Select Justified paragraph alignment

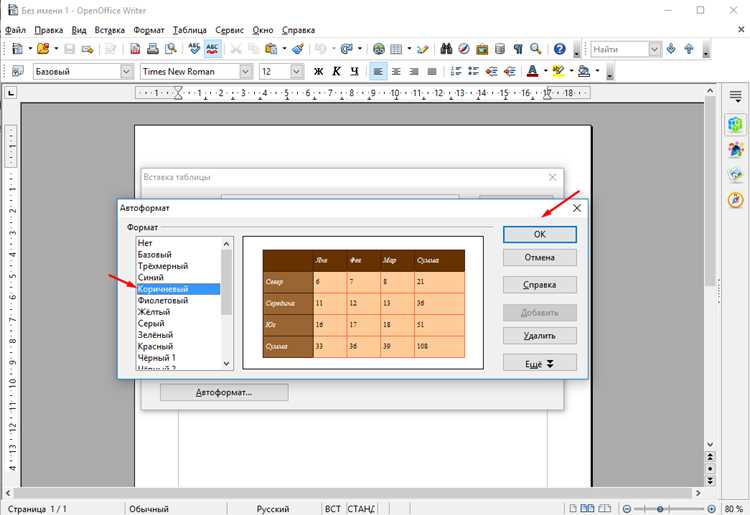tap(432, 71)
